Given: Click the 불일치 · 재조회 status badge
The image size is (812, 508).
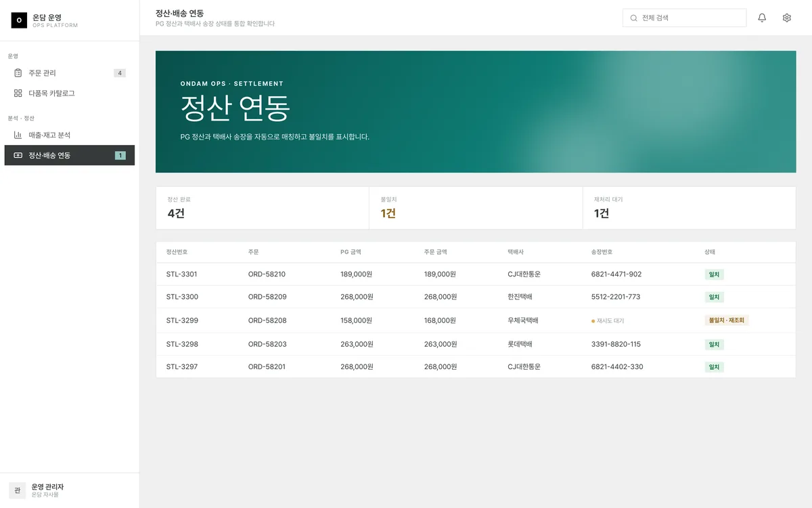Looking at the screenshot, I should 727,320.
